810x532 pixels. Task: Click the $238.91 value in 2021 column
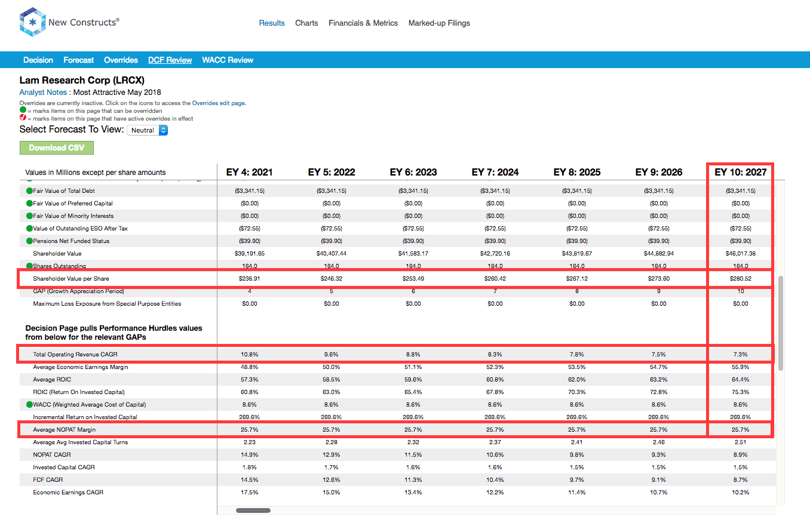pos(250,279)
